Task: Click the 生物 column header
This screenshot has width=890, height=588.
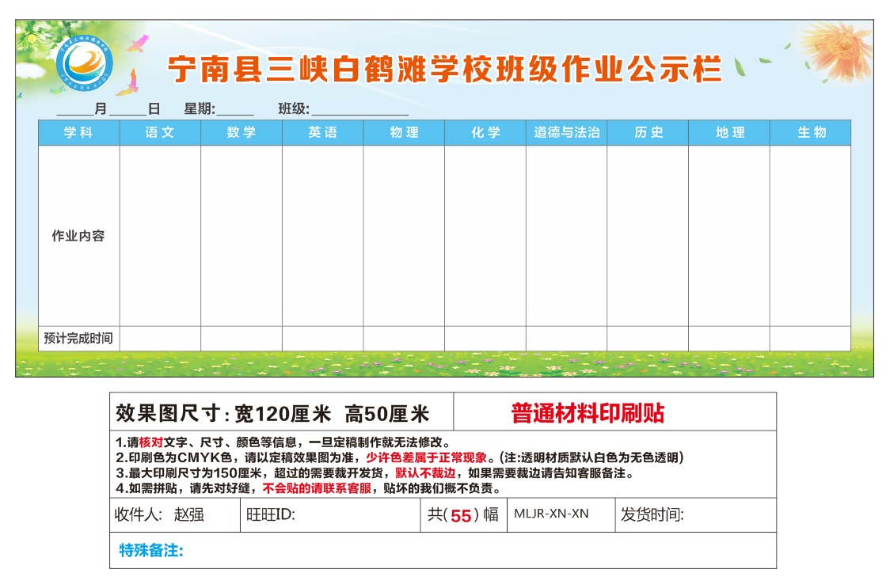Action: [811, 132]
